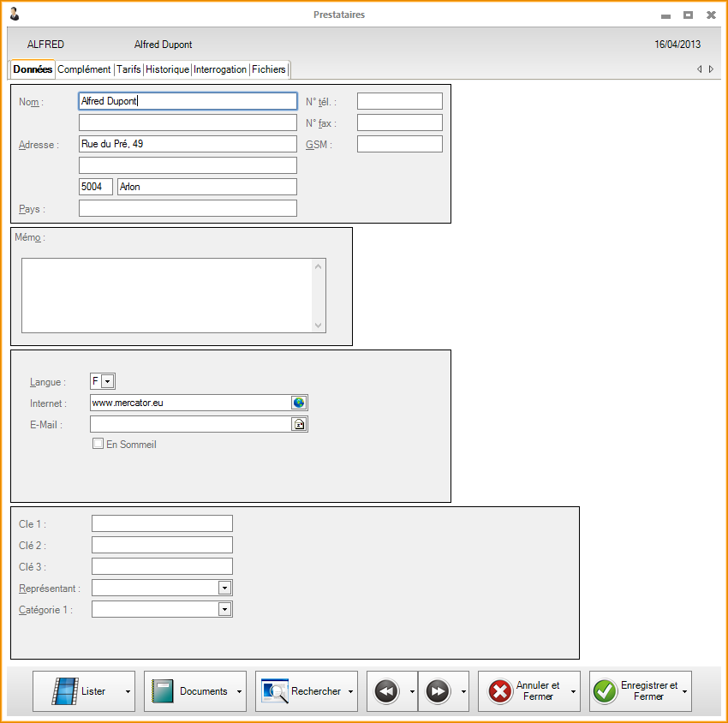Go to next record with forward button
The height and width of the screenshot is (723, 728).
click(x=438, y=691)
